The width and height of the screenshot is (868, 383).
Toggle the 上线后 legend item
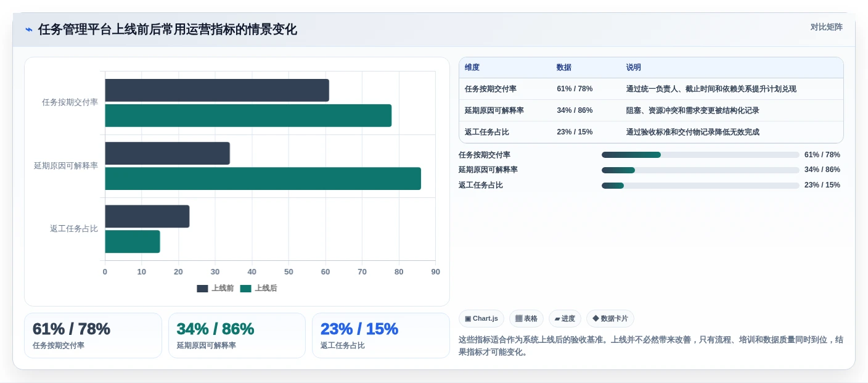(x=258, y=288)
